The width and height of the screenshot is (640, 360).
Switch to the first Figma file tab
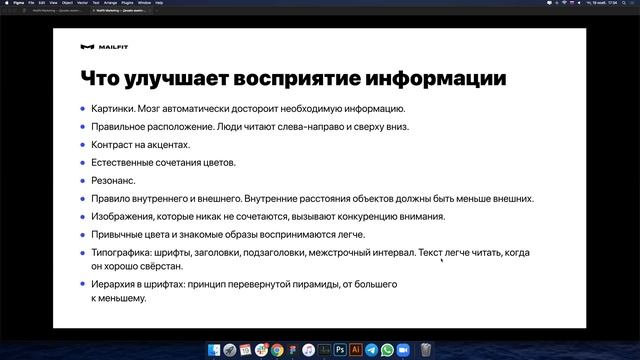(x=58, y=11)
